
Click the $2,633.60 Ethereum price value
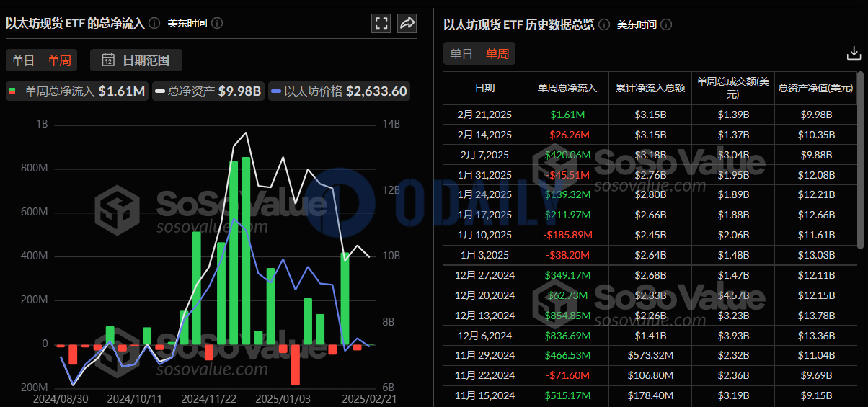[x=376, y=91]
